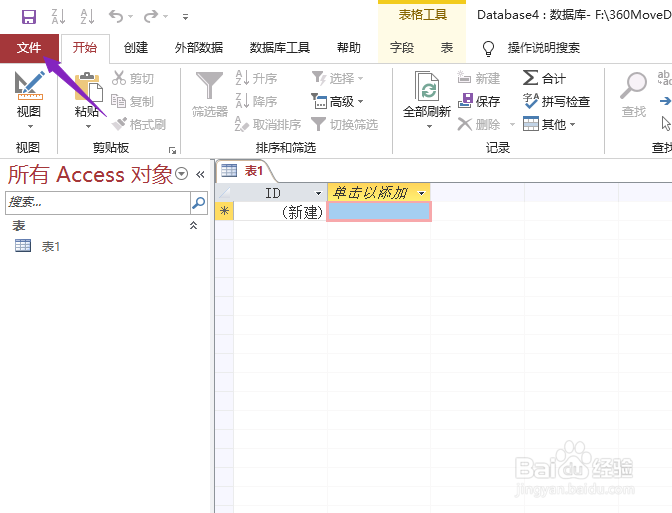
Task: Click the 单击以添加 column header
Action: pos(371,193)
